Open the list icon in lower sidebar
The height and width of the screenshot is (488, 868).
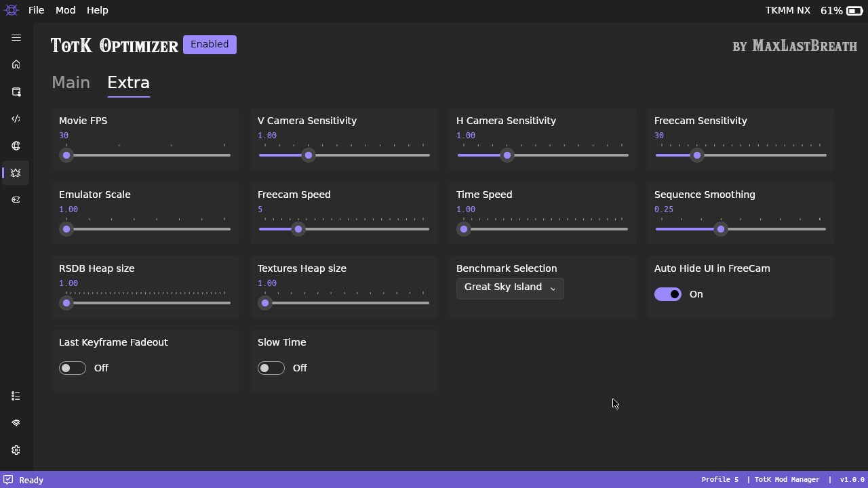[x=16, y=396]
